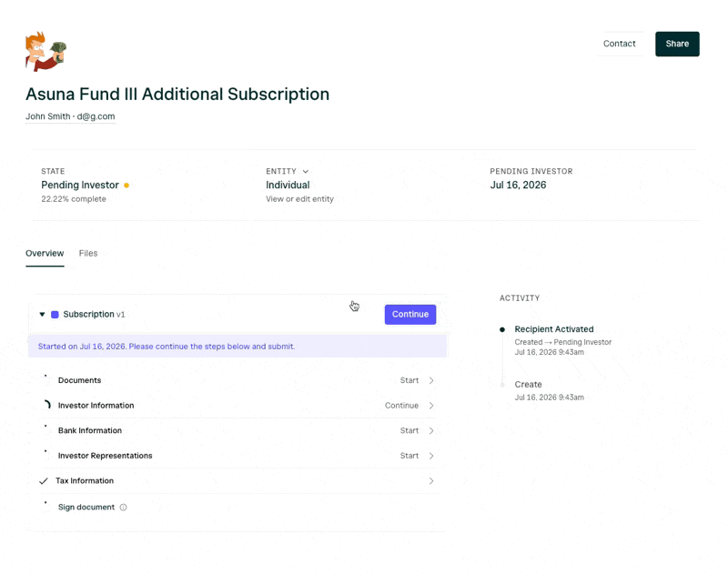Click the Share button
Image resolution: width=728 pixels, height=574 pixels.
point(677,44)
